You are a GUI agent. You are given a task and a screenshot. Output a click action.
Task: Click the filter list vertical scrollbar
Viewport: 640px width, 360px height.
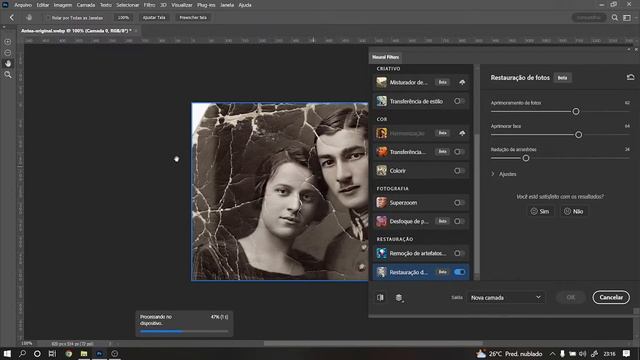(477, 204)
